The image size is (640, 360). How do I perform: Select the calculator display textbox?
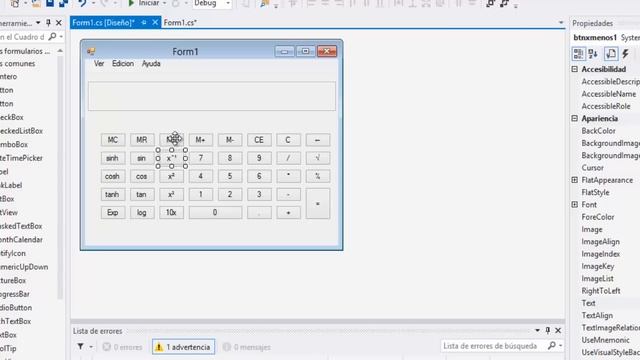pyautogui.click(x=212, y=96)
